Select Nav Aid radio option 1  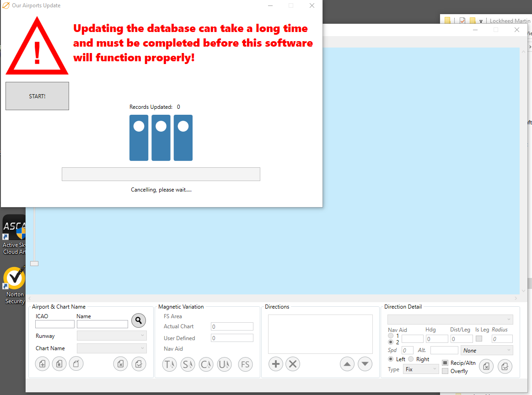[391, 336]
